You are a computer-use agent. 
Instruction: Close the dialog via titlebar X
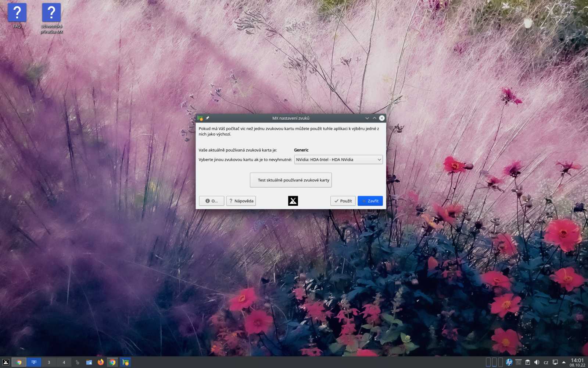pyautogui.click(x=382, y=118)
